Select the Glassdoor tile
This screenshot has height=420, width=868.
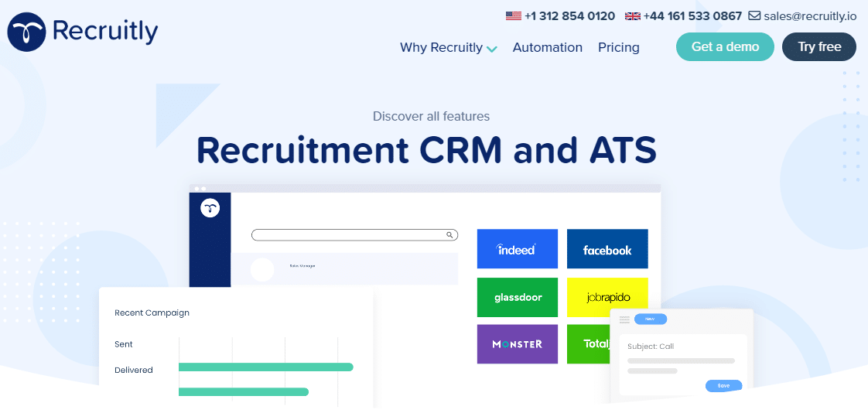[517, 297]
